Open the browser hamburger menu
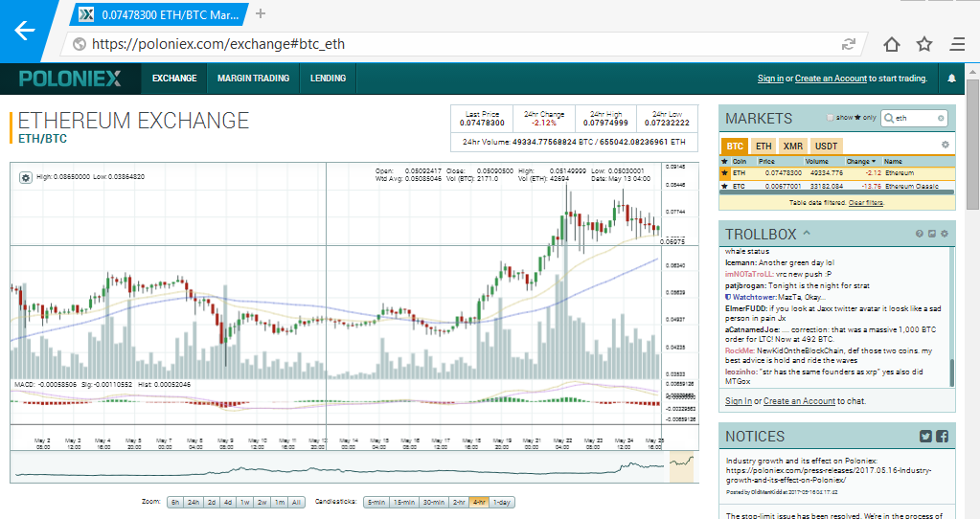The image size is (980, 519). pyautogui.click(x=957, y=44)
